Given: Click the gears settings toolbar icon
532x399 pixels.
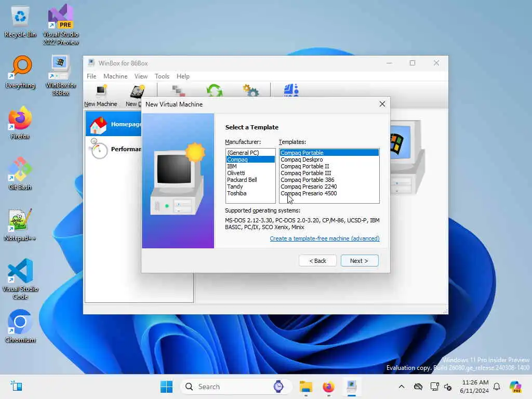Looking at the screenshot, I should [251, 90].
